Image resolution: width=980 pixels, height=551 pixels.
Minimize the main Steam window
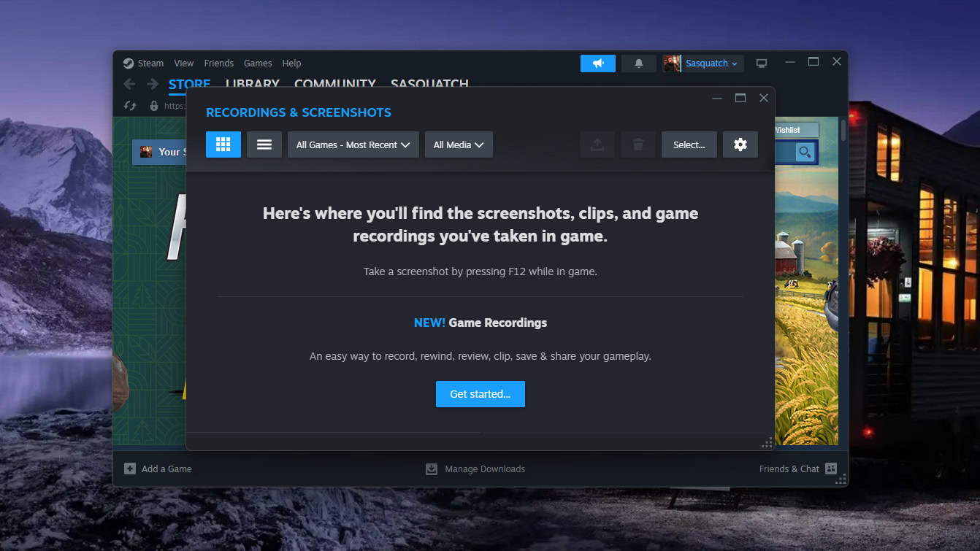[790, 62]
